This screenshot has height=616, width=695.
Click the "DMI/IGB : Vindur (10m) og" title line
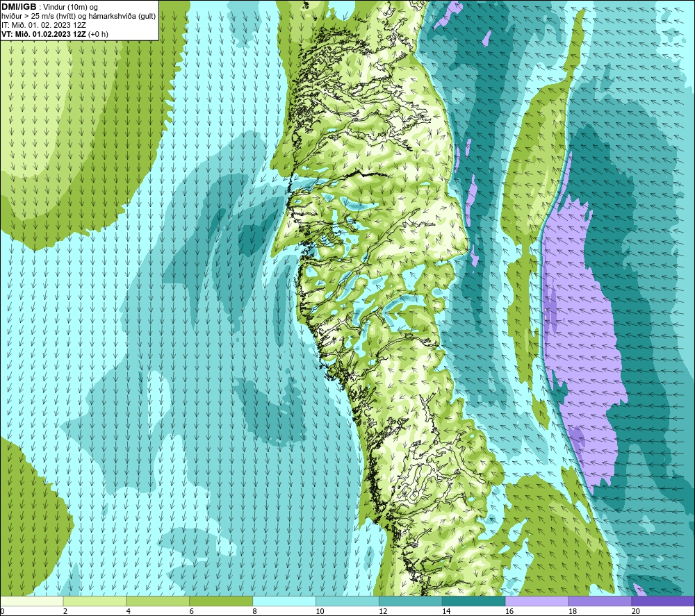point(49,7)
